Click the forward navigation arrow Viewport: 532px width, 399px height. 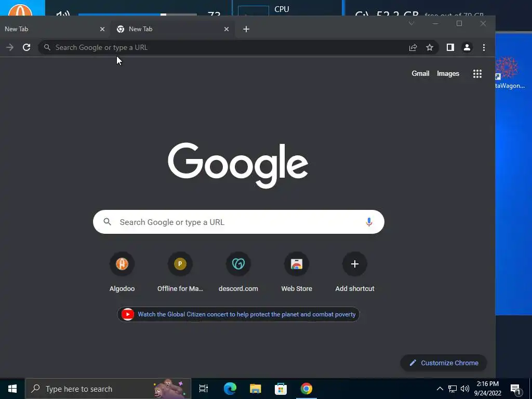pos(10,47)
